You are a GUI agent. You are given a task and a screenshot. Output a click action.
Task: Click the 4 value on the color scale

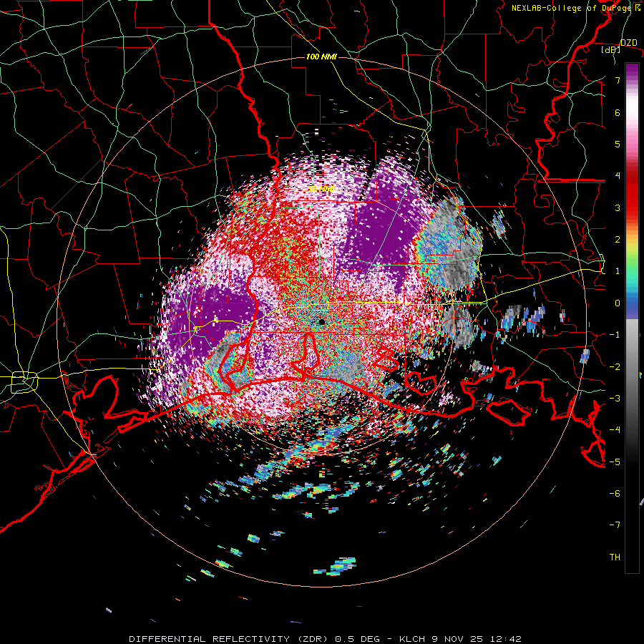point(618,176)
